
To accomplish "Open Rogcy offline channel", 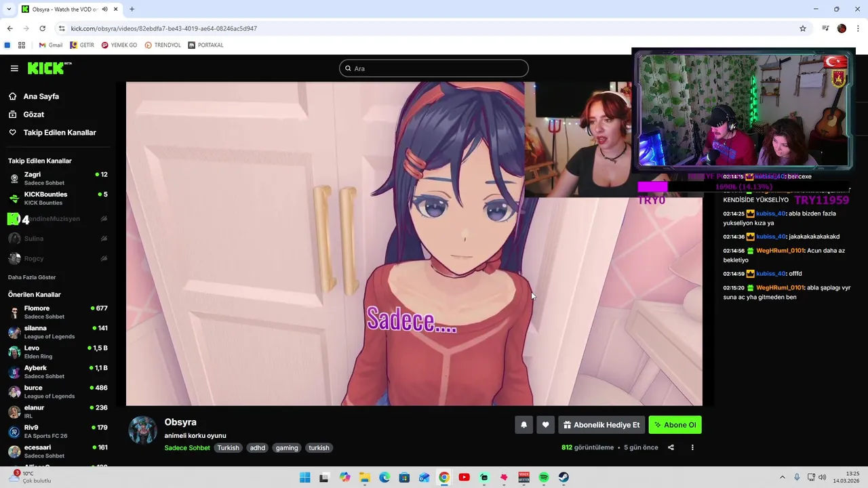I will tap(58, 258).
